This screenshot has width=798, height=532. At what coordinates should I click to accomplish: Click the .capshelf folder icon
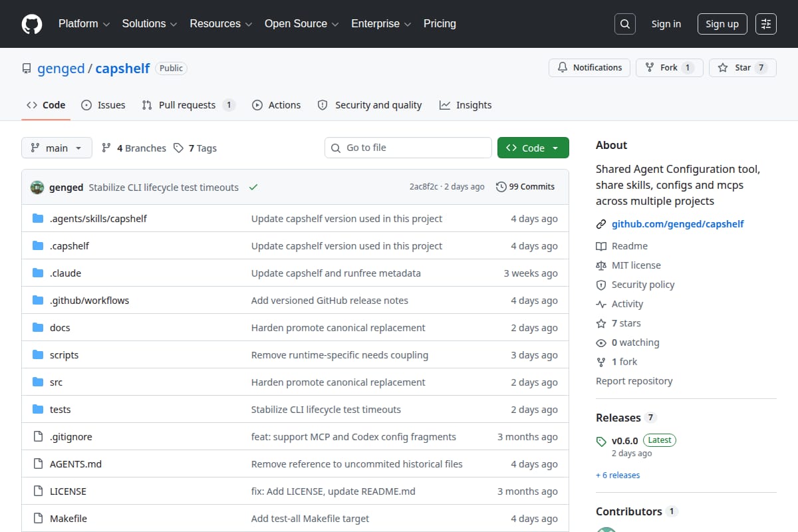pyautogui.click(x=38, y=245)
